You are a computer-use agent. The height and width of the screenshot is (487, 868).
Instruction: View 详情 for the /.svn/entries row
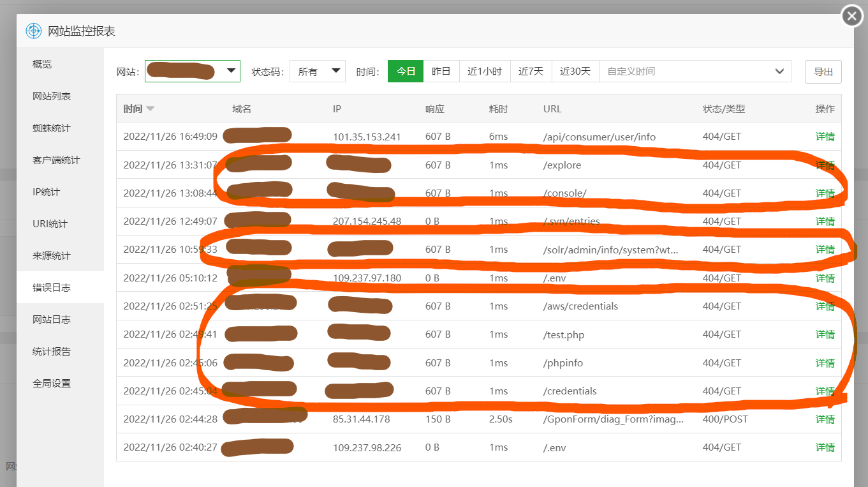pyautogui.click(x=825, y=221)
